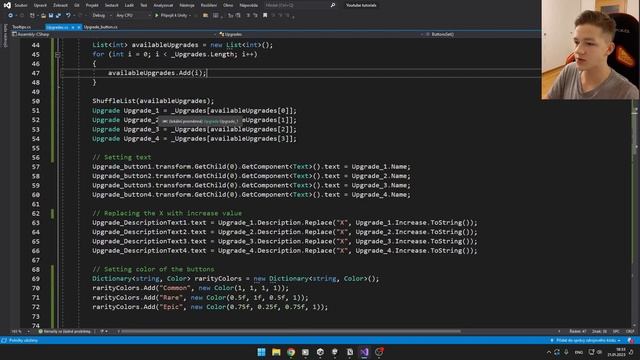Click the '// Setting text' comment
This screenshot has width=640, height=360.
tap(122, 157)
